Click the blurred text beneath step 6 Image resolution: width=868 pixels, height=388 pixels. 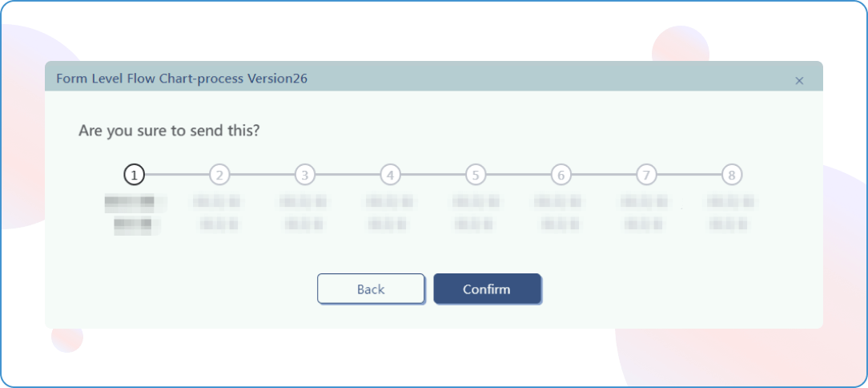tap(561, 213)
